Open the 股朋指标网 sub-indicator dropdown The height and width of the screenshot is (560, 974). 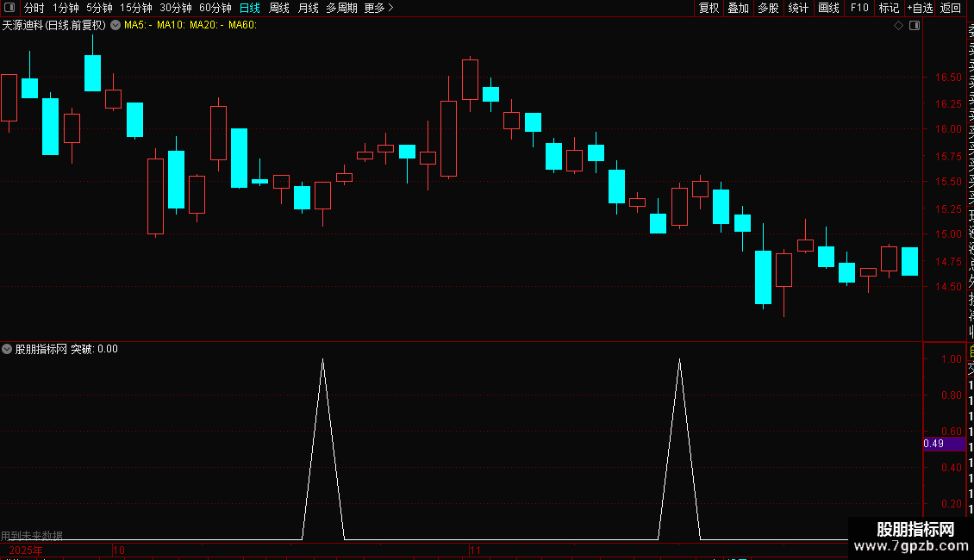tap(7, 349)
